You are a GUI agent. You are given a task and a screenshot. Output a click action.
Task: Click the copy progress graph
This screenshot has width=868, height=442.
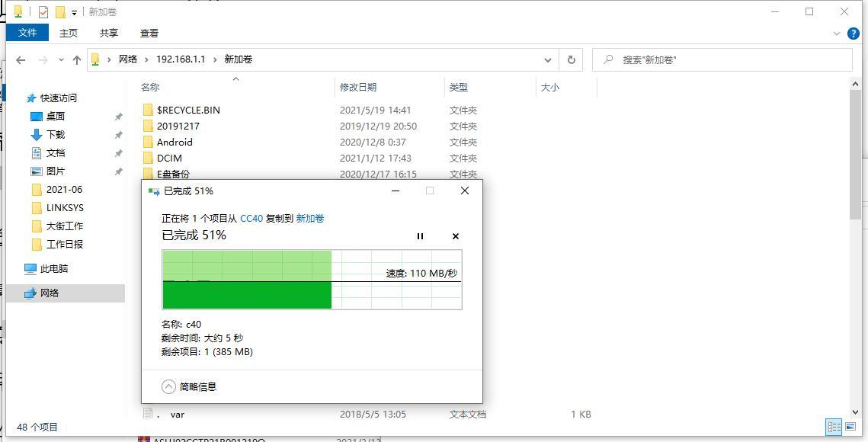click(312, 280)
